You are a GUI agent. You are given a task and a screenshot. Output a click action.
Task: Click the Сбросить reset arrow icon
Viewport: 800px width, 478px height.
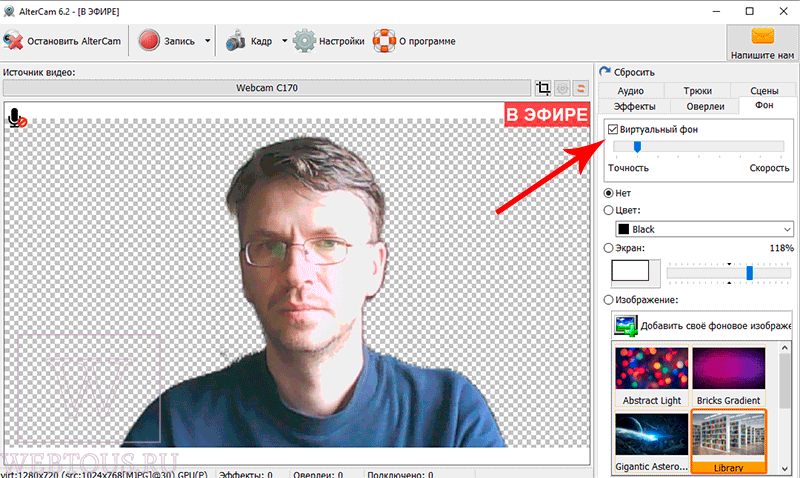coord(605,72)
